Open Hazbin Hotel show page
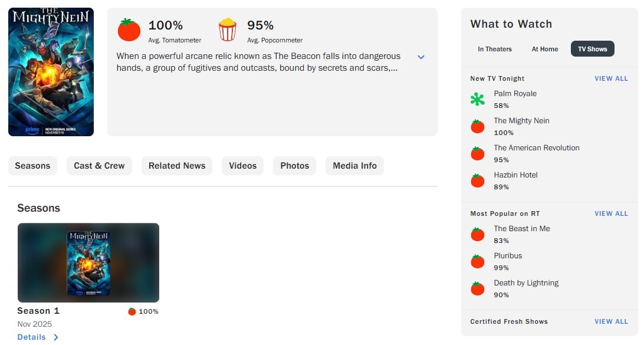Viewport: 644px width, 345px height. pos(515,175)
